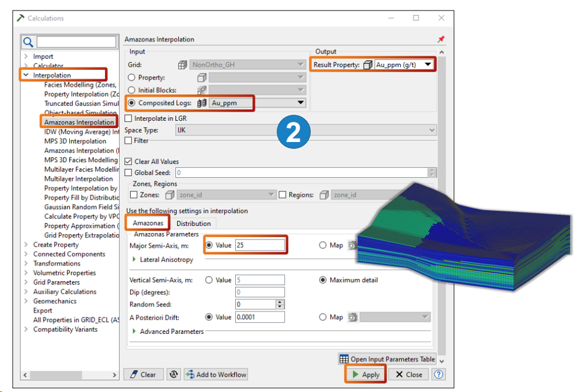Image resolution: width=576 pixels, height=392 pixels.
Task: Open the Grid dropdown NonOrtho_GH
Action: coord(248,65)
